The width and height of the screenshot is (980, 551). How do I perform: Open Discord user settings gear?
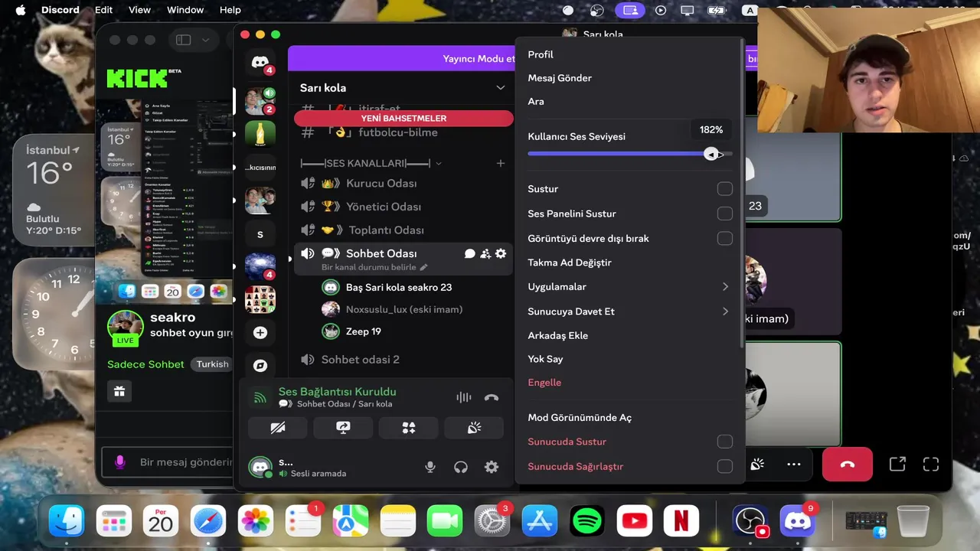coord(492,467)
